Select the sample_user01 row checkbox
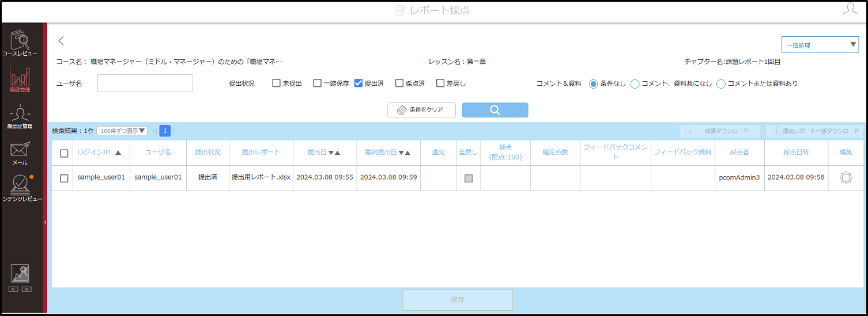868x316 pixels. coord(64,178)
